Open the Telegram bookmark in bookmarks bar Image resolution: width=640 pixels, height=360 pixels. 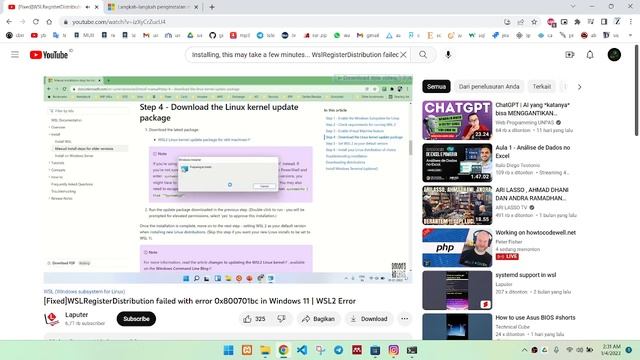[x=265, y=36]
